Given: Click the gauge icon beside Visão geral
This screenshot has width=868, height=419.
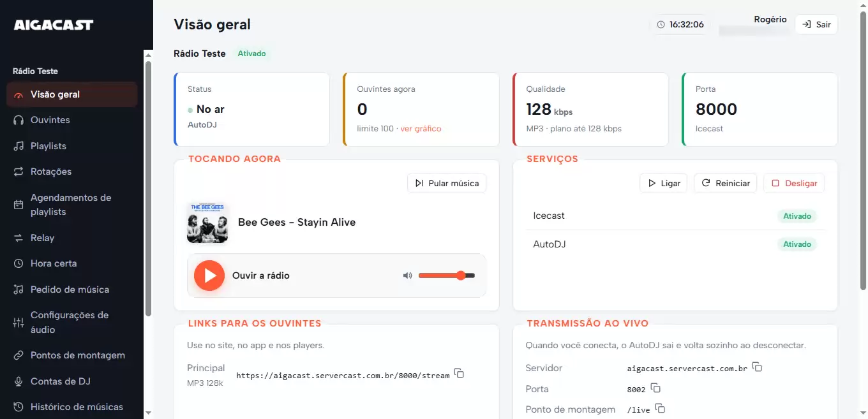Looking at the screenshot, I should point(19,94).
